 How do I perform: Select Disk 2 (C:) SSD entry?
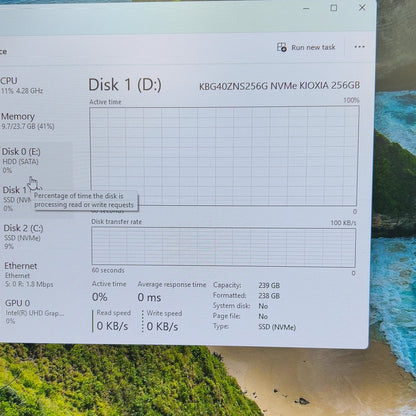[23, 237]
